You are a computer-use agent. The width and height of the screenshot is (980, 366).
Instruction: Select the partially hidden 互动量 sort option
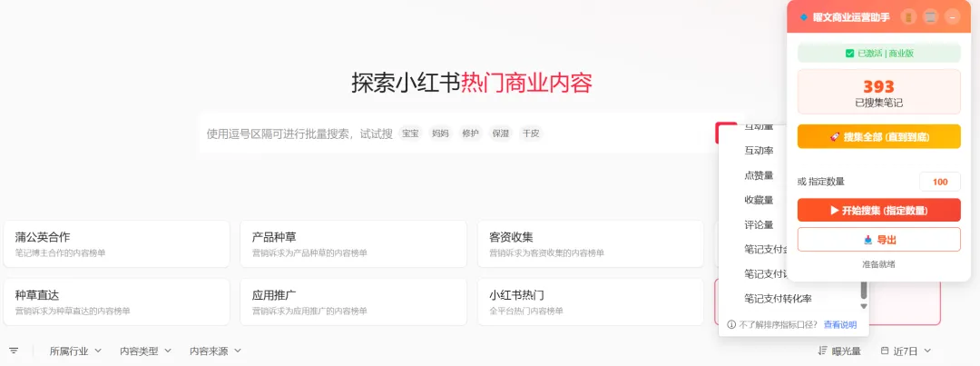point(758,128)
